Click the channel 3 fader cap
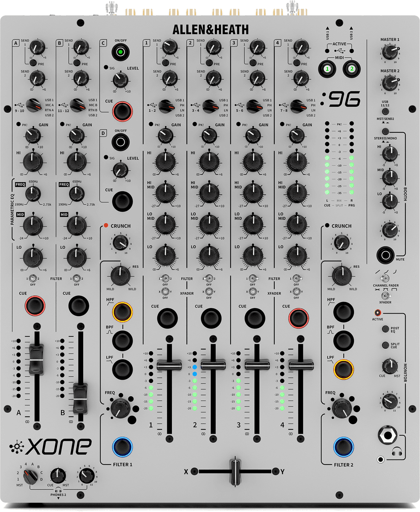Screen dimensions: 420x512 (x=257, y=365)
